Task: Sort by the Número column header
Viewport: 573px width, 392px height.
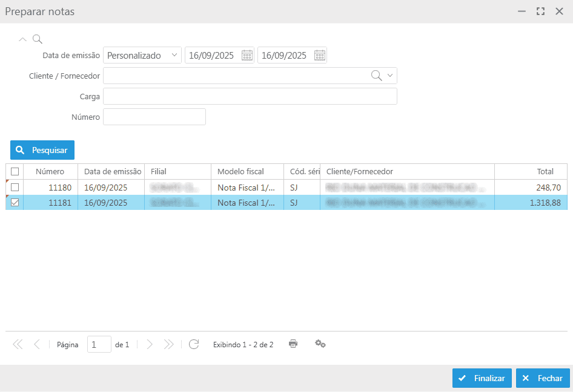Action: pos(50,172)
